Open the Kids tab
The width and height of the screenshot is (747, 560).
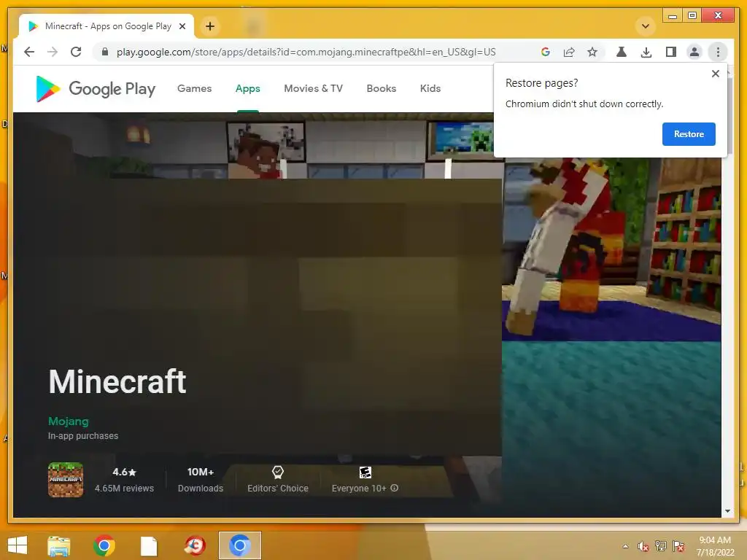point(430,88)
